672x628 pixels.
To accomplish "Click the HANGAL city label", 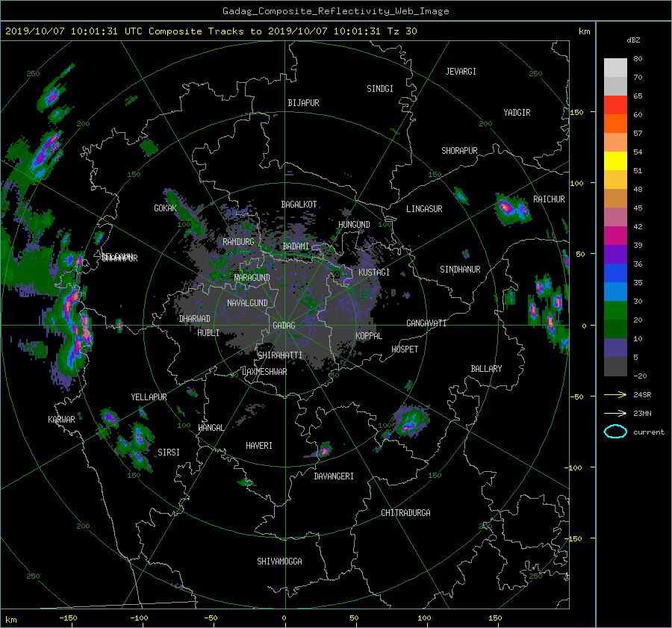I will [x=211, y=428].
